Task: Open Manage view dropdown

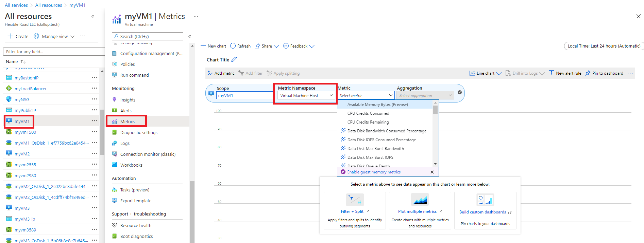Action: click(54, 36)
